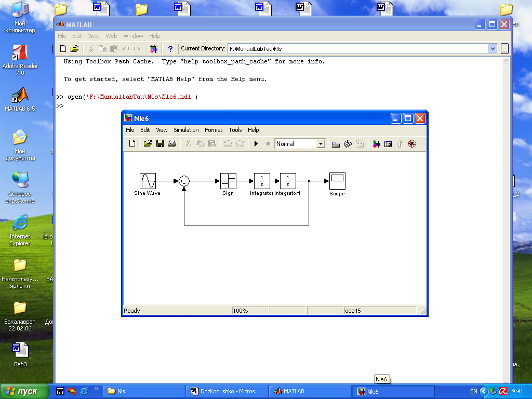This screenshot has height=399, width=532.
Task: Open Web menu in MATLAB window
Action: pos(111,36)
